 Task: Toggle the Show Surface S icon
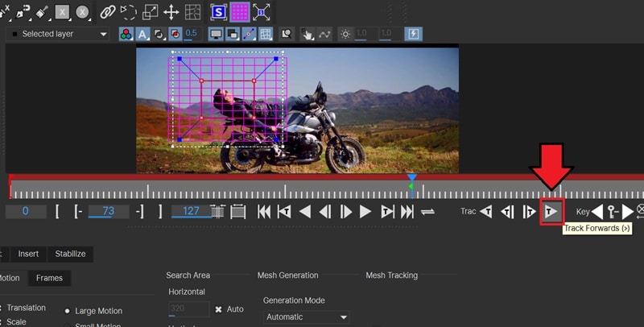(x=218, y=12)
